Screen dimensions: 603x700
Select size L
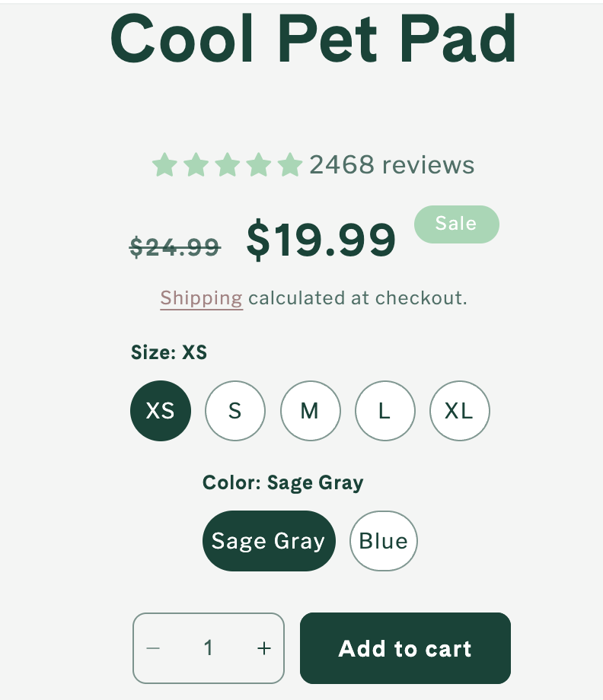pyautogui.click(x=385, y=411)
